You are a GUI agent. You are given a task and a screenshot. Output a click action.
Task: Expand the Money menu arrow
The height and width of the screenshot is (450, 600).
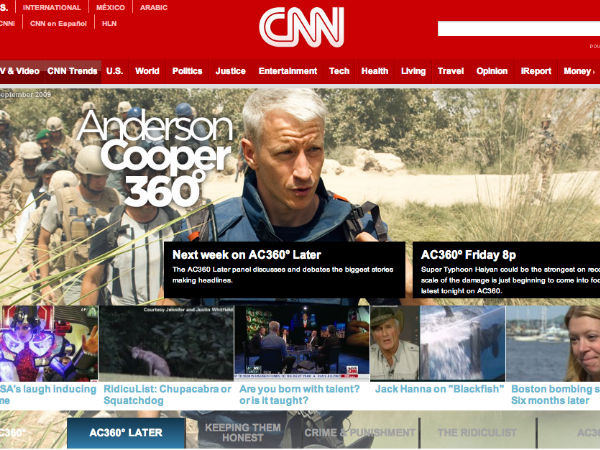click(x=596, y=71)
